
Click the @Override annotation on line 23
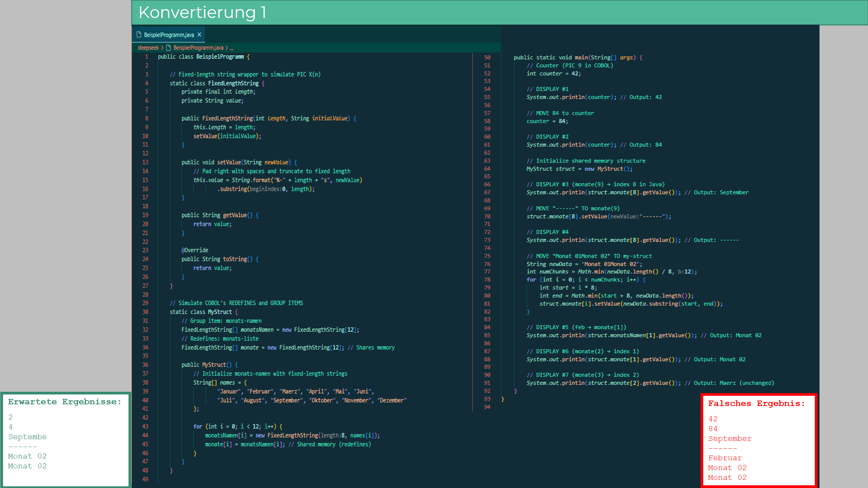tap(195, 250)
